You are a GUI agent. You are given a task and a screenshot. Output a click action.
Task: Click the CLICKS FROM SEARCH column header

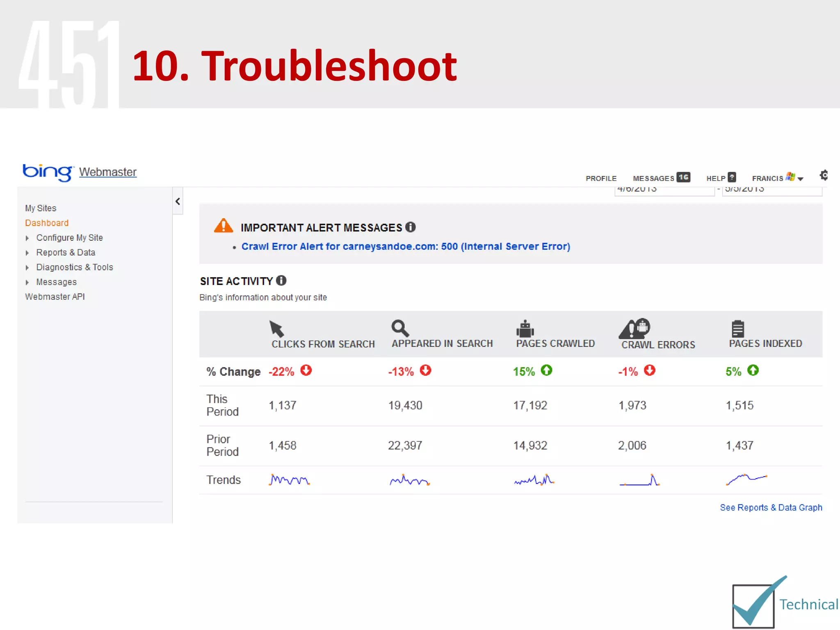[323, 344]
